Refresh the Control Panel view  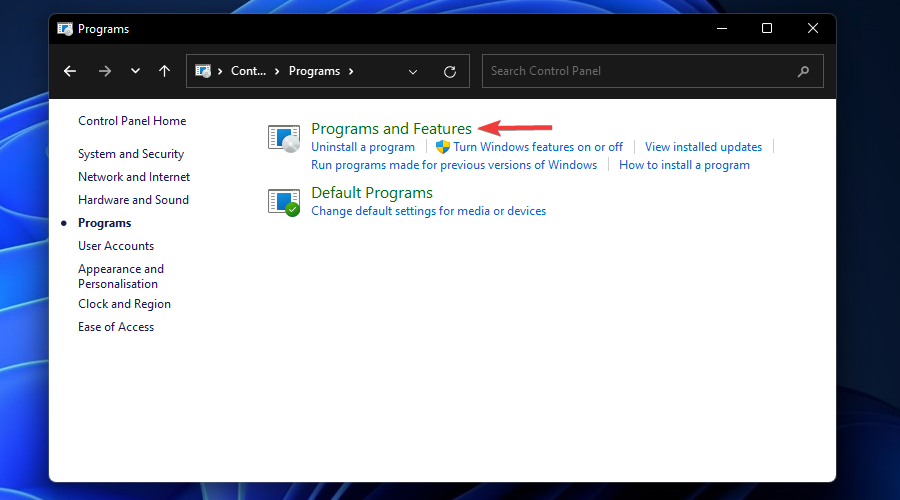click(450, 72)
